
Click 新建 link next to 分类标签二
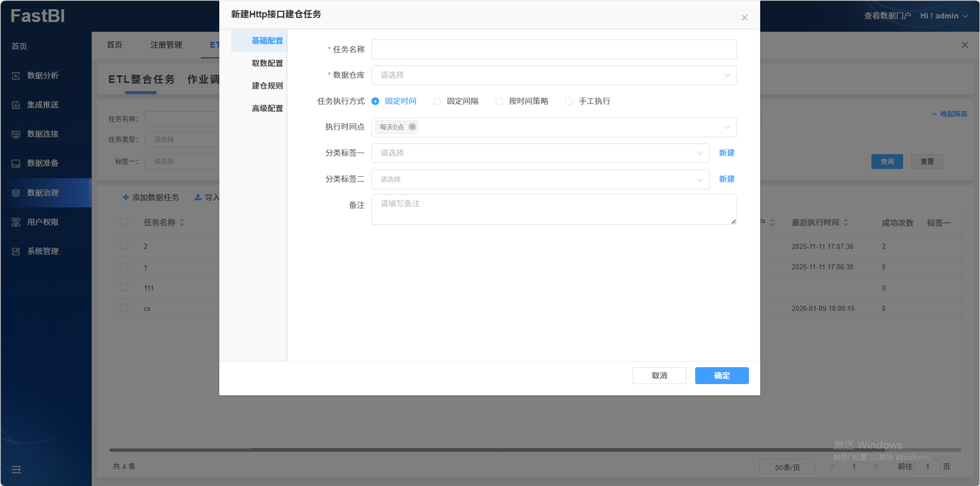click(726, 179)
